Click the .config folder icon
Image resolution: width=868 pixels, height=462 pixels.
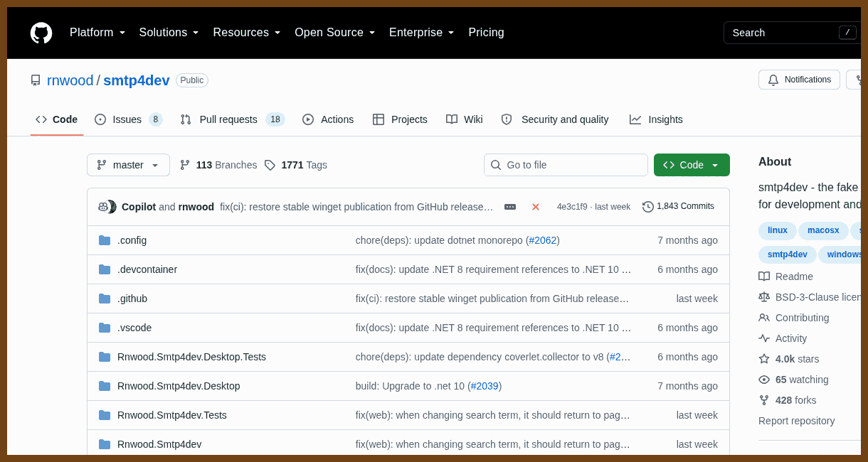pyautogui.click(x=105, y=240)
